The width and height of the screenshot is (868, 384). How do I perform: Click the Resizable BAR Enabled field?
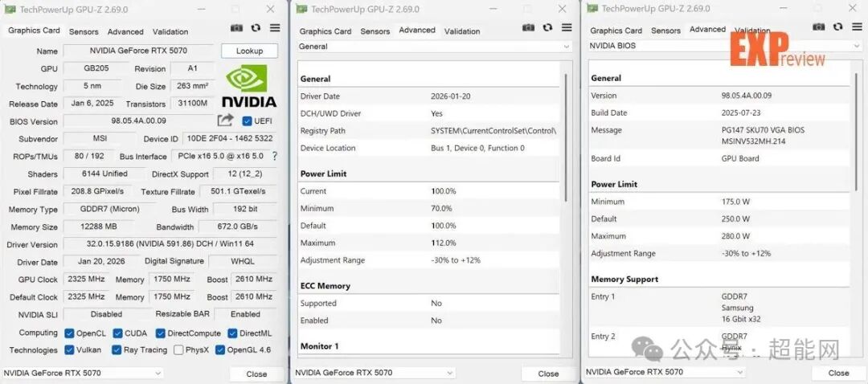(245, 314)
